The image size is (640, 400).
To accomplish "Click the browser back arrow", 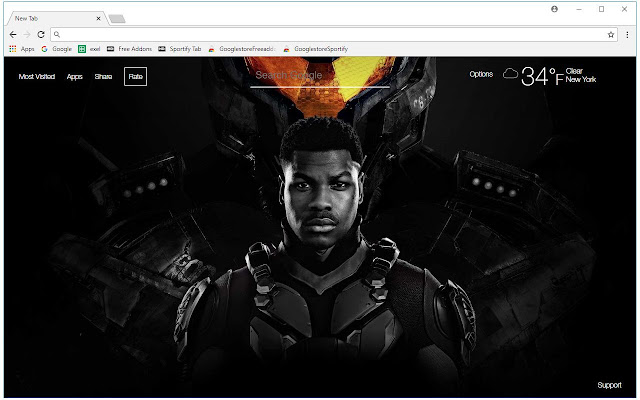I will click(x=13, y=35).
